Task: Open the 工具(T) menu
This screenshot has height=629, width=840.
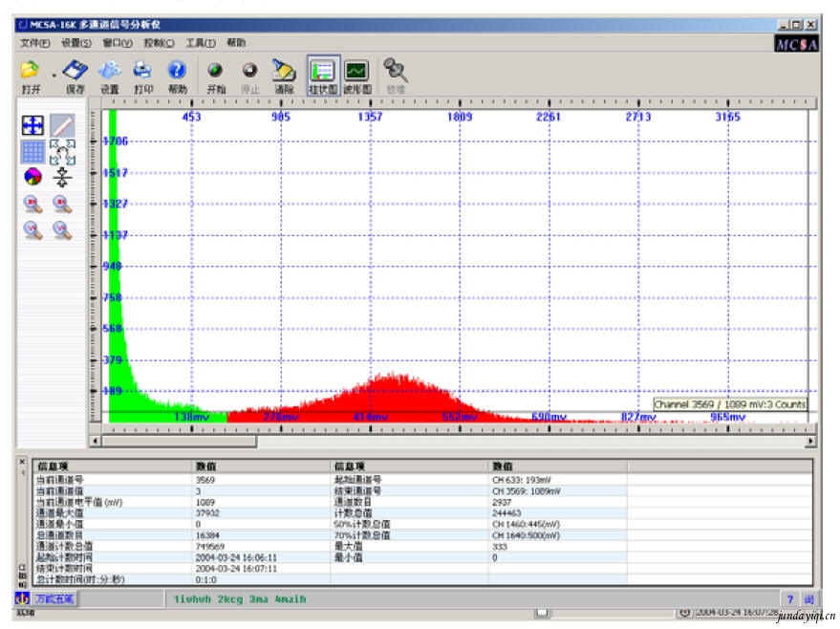Action: pyautogui.click(x=200, y=43)
